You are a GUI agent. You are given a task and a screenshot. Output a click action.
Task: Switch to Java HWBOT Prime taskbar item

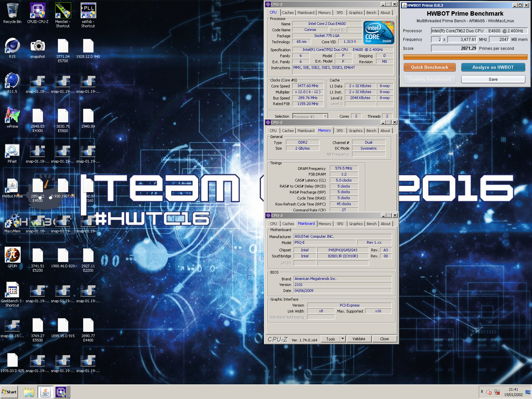click(45, 392)
